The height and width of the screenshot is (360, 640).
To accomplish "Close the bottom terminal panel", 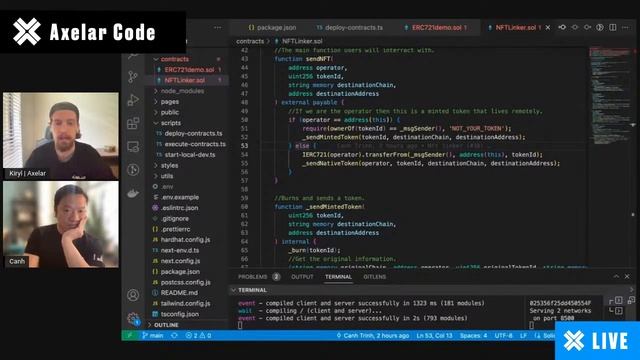I will [627, 276].
